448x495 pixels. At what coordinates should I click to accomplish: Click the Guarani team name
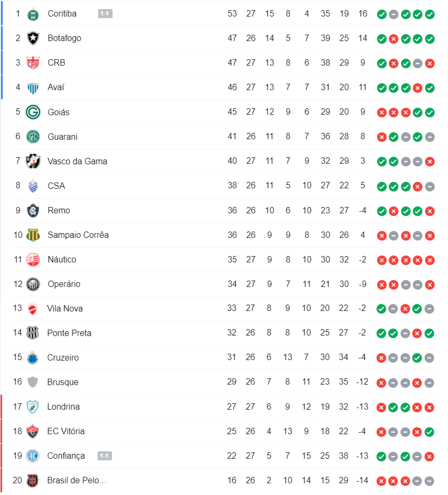coord(62,137)
